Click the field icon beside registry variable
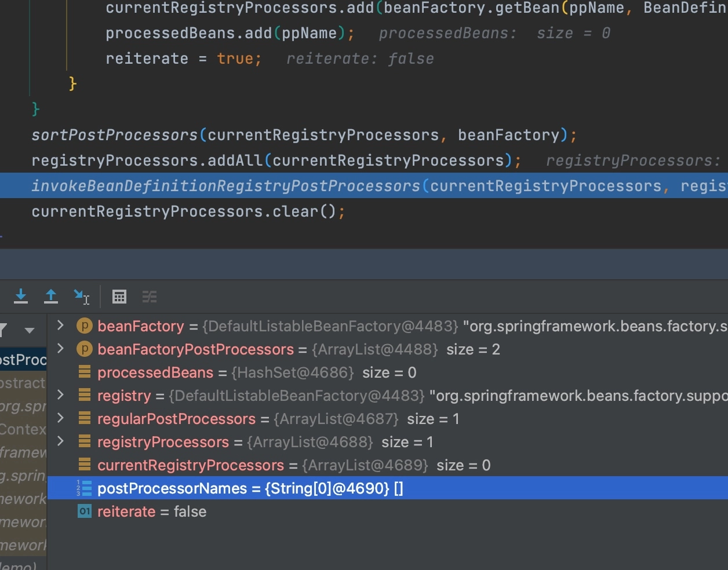The width and height of the screenshot is (728, 570). (x=85, y=395)
